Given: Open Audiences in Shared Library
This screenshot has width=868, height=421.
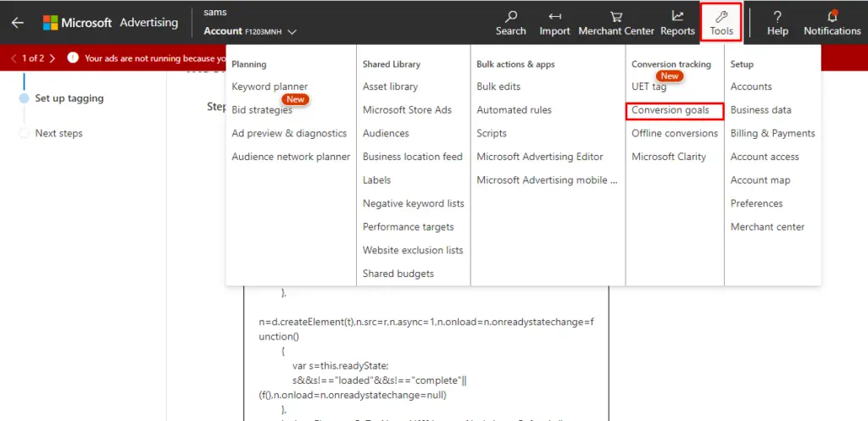Looking at the screenshot, I should (x=386, y=133).
